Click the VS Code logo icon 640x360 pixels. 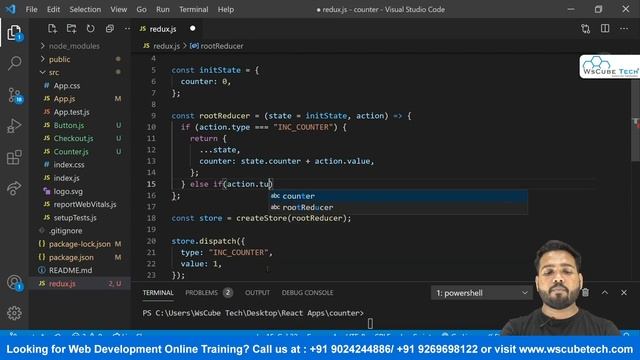pos(11,9)
